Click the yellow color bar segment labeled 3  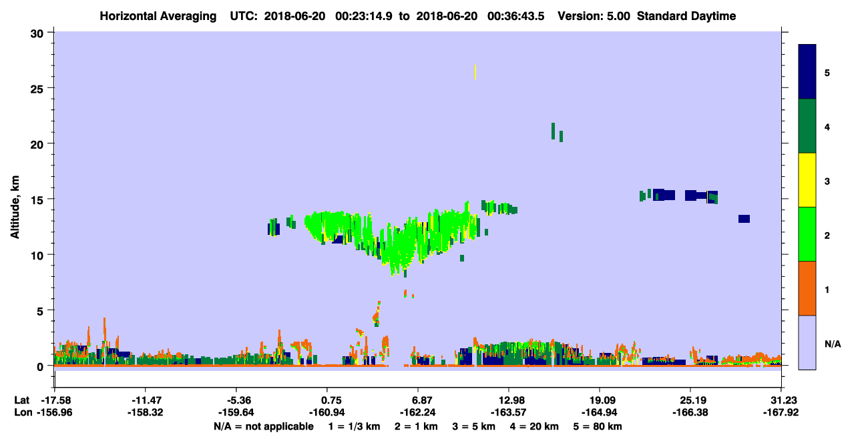807,180
